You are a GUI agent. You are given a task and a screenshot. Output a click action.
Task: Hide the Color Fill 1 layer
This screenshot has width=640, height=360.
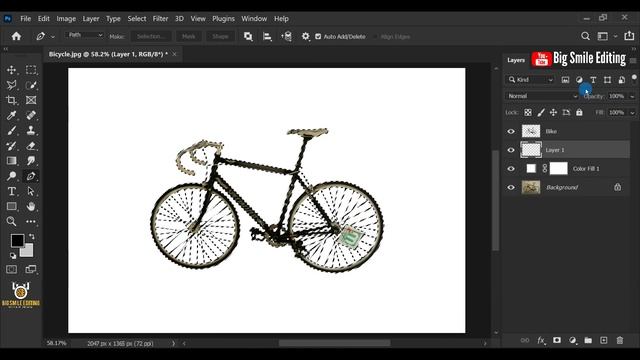[x=511, y=169]
